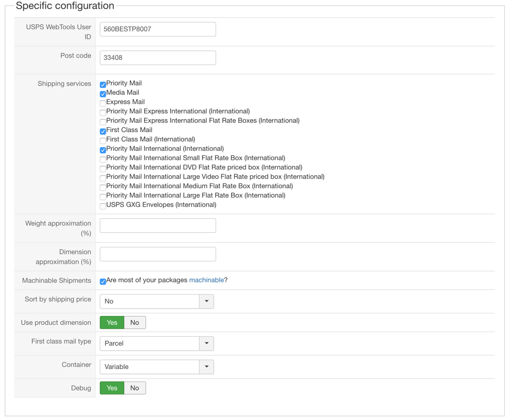Viewport: 507px width, 420px height.
Task: Open the Container dropdown showing Variable
Action: pos(156,367)
